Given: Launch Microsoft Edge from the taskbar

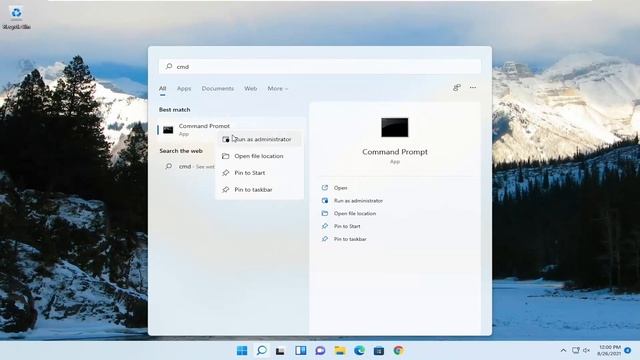Looking at the screenshot, I should (360, 350).
